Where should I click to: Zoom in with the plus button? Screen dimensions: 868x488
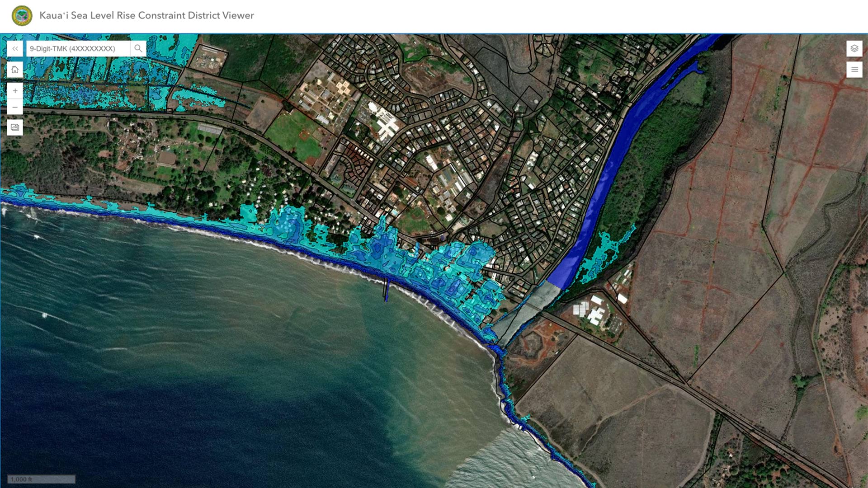[15, 91]
